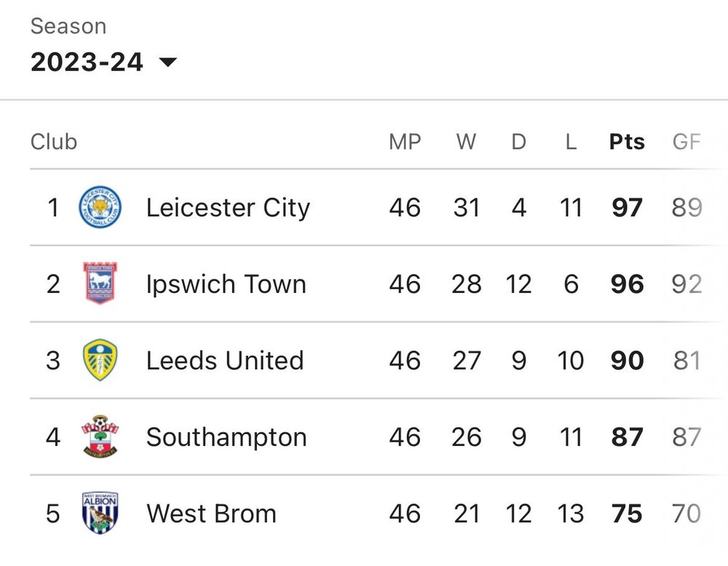Click the Ipswich Town club crest
This screenshot has height=566, width=728.
pos(100,283)
